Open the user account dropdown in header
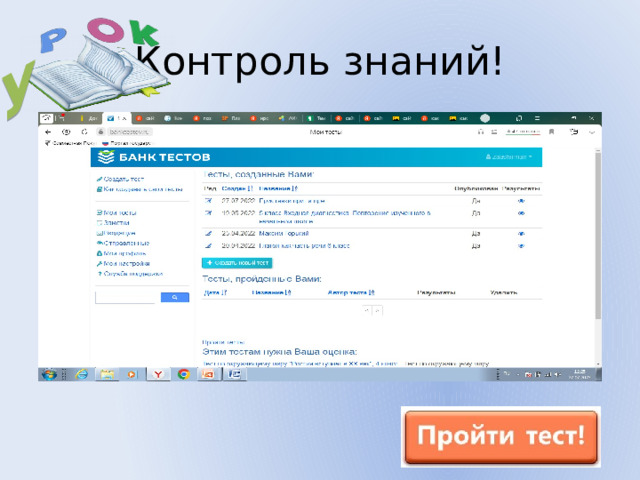 [x=509, y=157]
